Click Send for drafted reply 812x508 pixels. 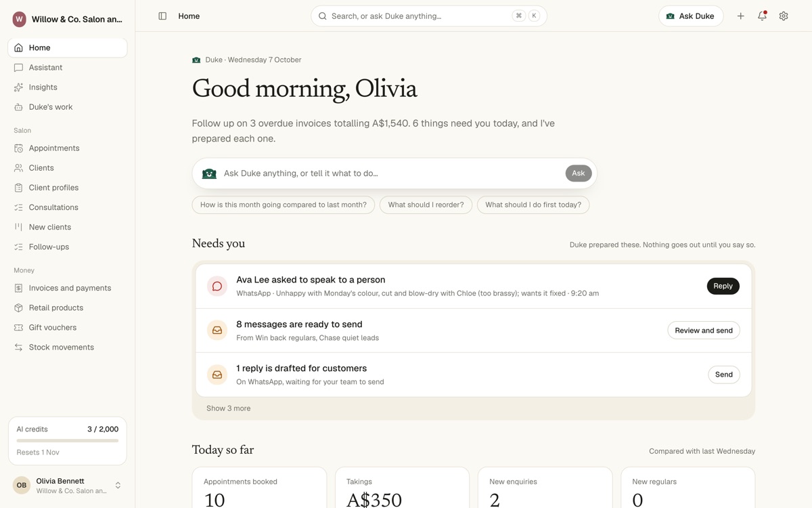tap(724, 375)
